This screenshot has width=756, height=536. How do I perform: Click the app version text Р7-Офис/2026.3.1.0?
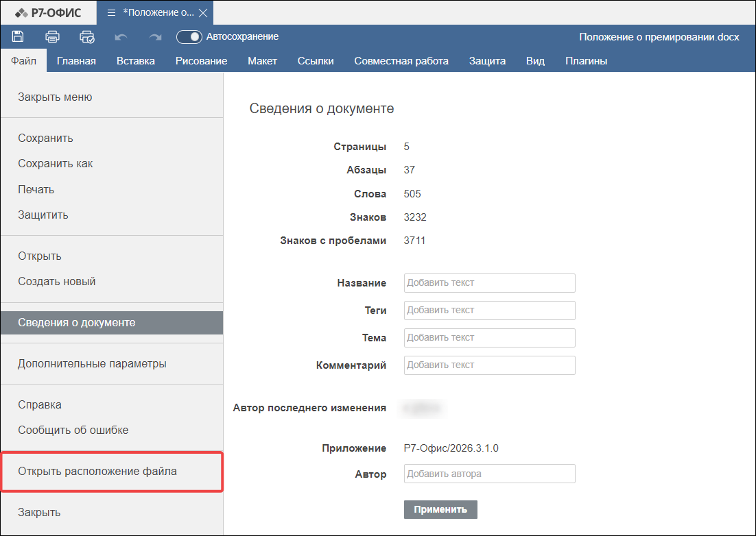(x=451, y=448)
